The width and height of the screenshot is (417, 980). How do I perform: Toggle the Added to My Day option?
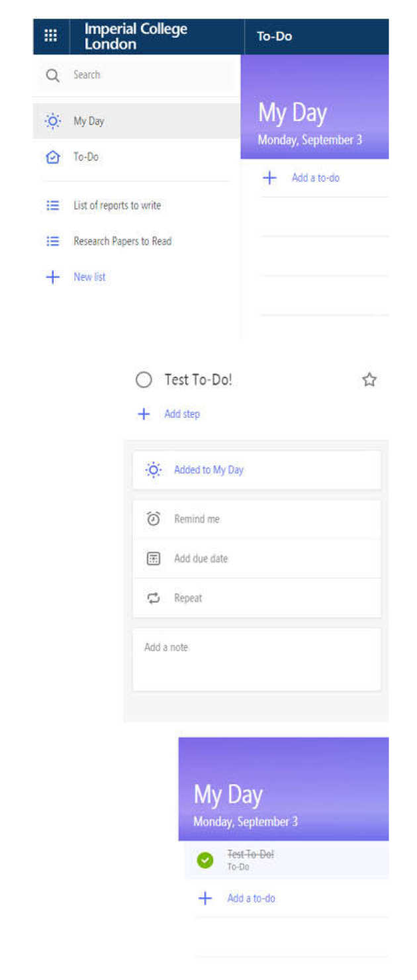(208, 470)
